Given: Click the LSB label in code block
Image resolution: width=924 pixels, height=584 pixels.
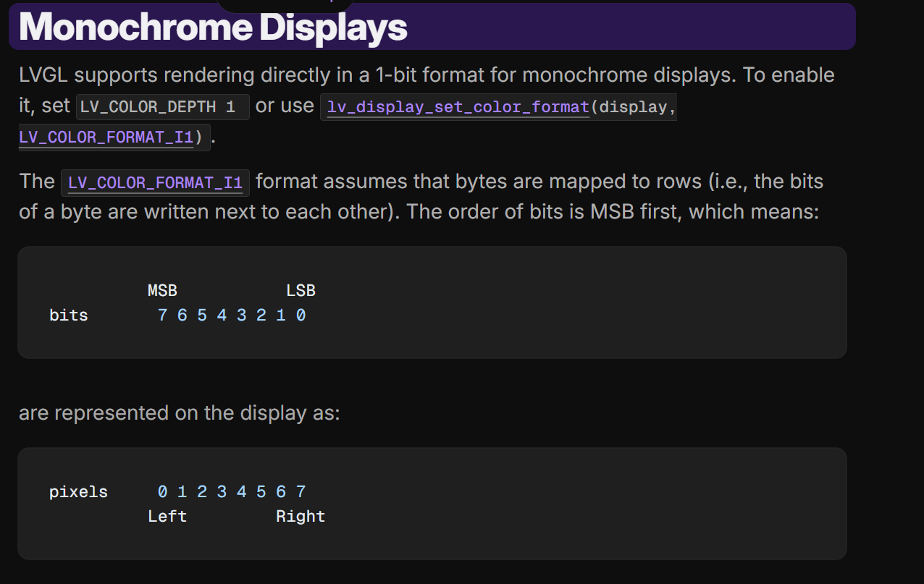Looking at the screenshot, I should coord(301,291).
